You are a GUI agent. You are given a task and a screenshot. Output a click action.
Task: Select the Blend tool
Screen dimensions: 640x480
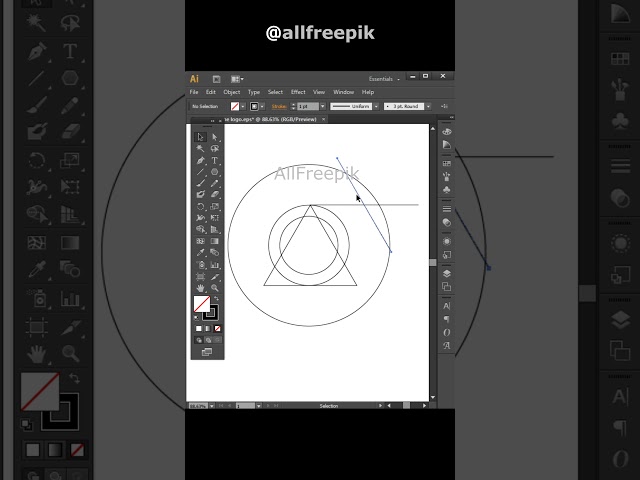click(x=215, y=253)
